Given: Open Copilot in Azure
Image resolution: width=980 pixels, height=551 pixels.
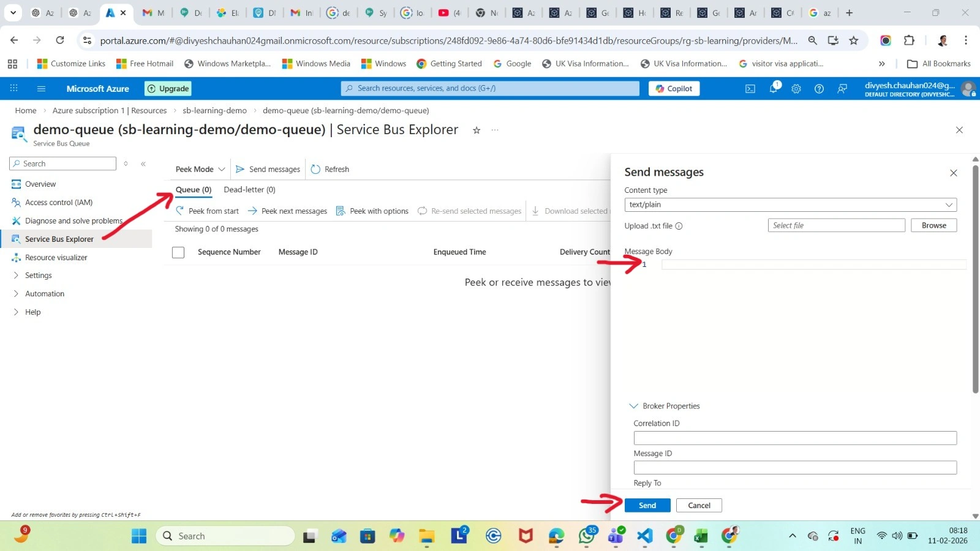Looking at the screenshot, I should tap(674, 89).
